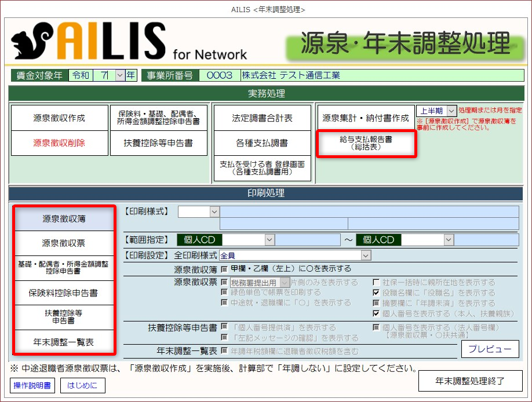Toggle 甲欄・乙欄（左上）に○を表示する checkbox
The width and height of the screenshot is (532, 402).
coord(224,269)
